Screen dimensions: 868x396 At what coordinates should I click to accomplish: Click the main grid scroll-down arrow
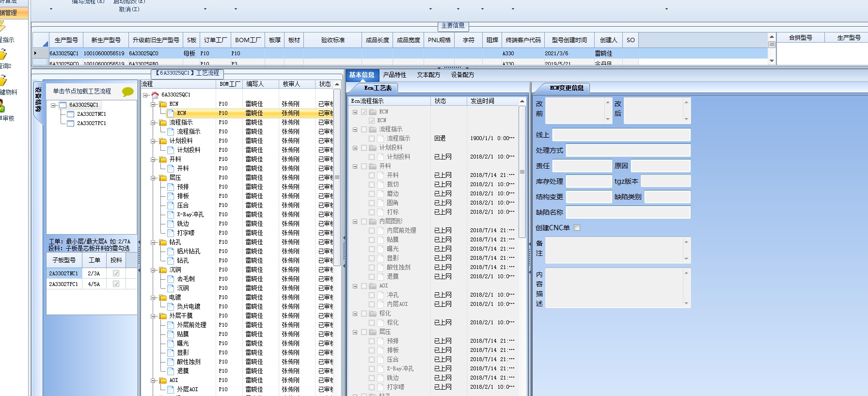(x=772, y=61)
